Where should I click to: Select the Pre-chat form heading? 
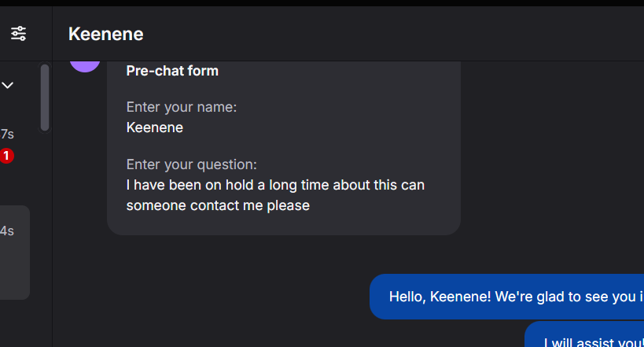[x=172, y=71]
